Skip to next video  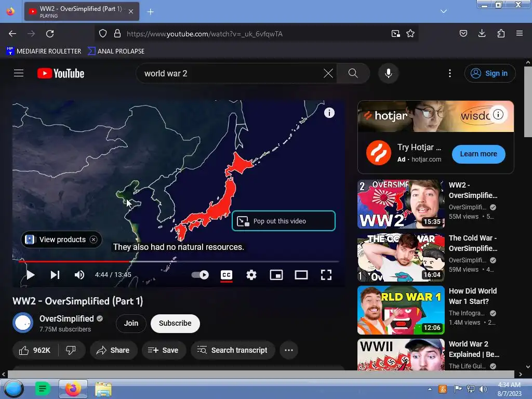(55, 275)
